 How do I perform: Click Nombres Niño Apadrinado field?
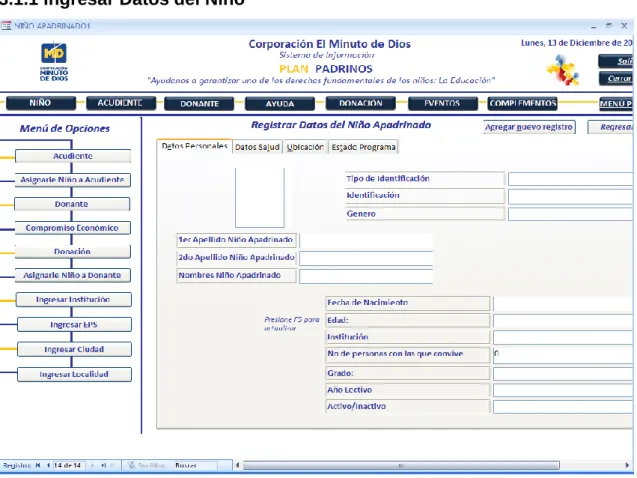tap(366, 276)
